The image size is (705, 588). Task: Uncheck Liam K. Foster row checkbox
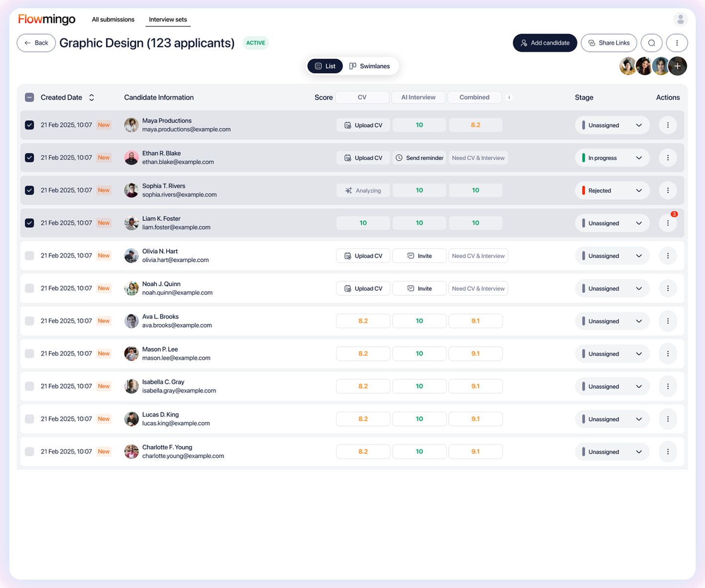29,223
